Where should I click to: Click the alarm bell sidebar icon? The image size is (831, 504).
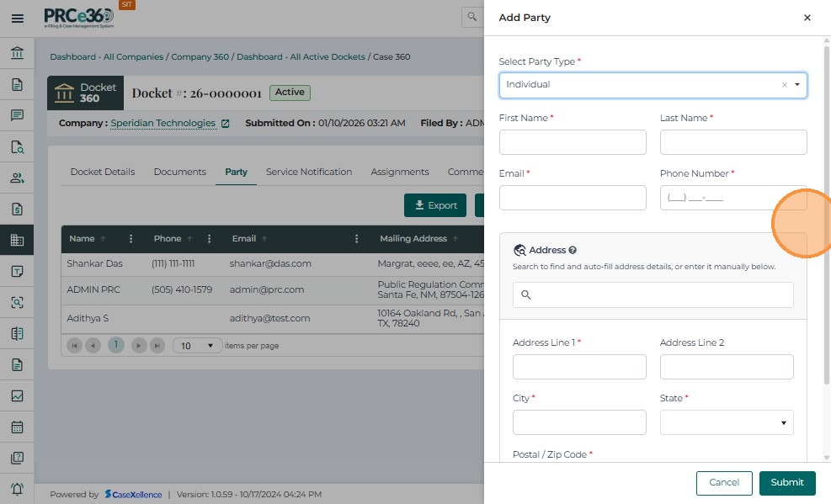coord(17,489)
